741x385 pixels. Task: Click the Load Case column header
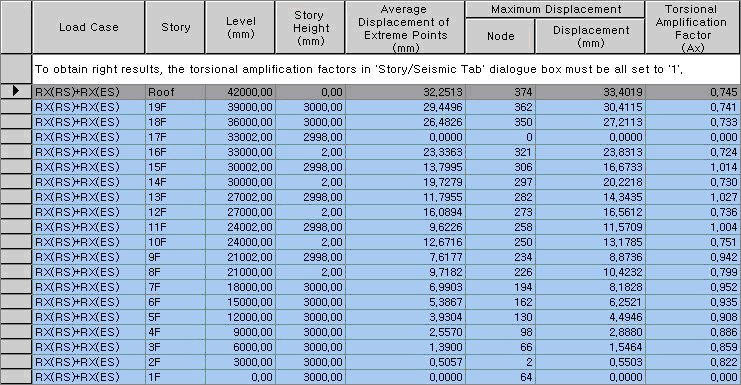[88, 27]
